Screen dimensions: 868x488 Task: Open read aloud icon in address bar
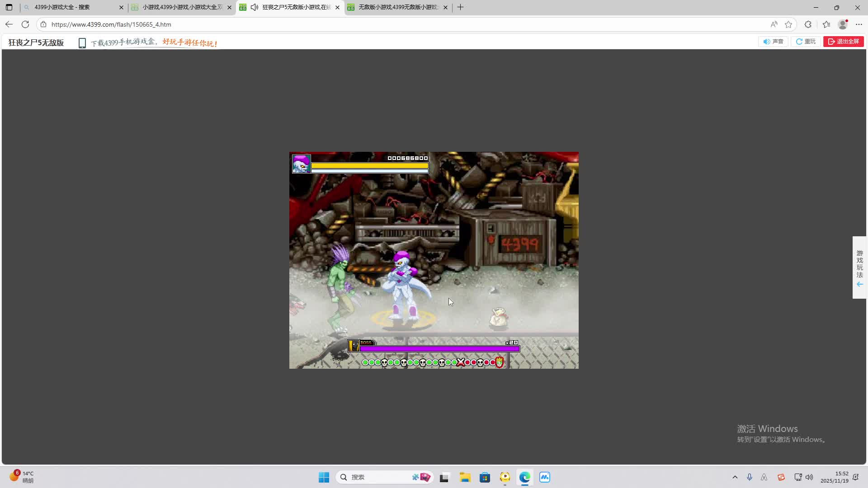(774, 24)
